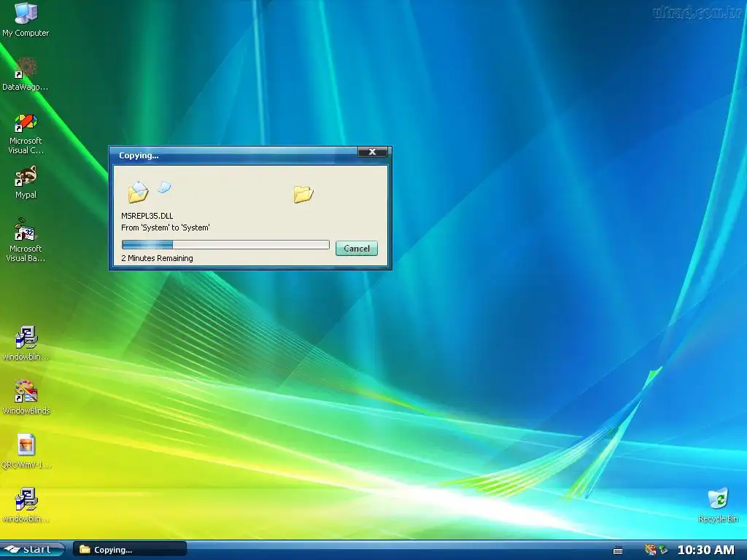Click the Safely Remove Hardware tray icon
The height and width of the screenshot is (560, 747).
pyautogui.click(x=662, y=550)
